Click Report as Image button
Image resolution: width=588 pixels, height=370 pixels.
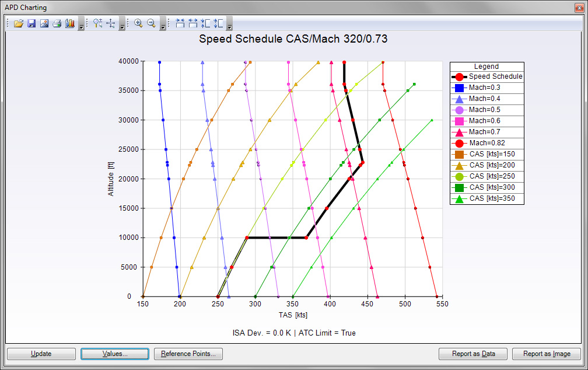[547, 354]
